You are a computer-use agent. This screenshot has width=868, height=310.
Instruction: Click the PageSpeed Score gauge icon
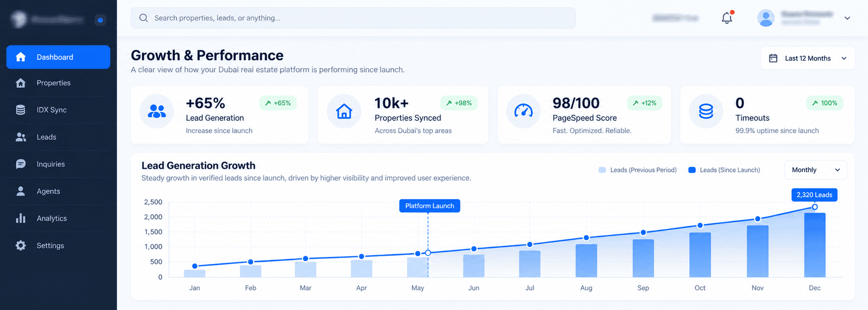(x=524, y=111)
